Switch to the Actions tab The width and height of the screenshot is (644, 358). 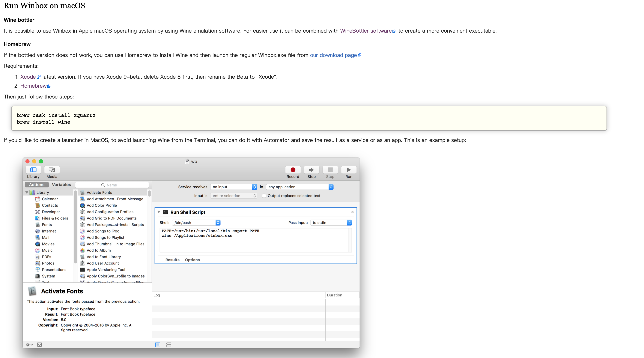click(37, 185)
